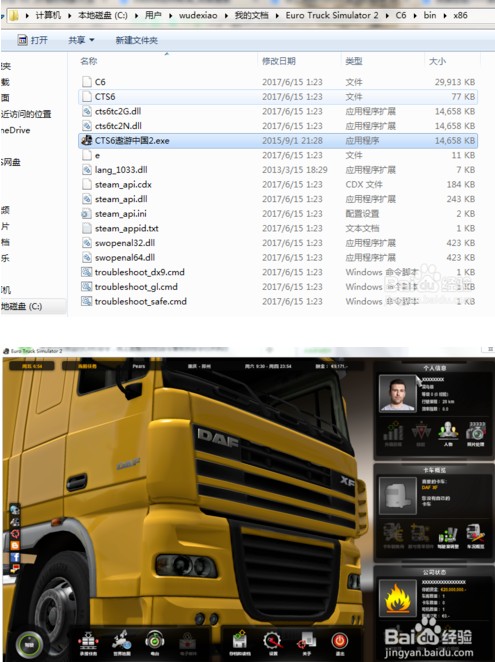Click the globe icon atop game sidebar
This screenshot has height=662, width=495.
[15, 510]
